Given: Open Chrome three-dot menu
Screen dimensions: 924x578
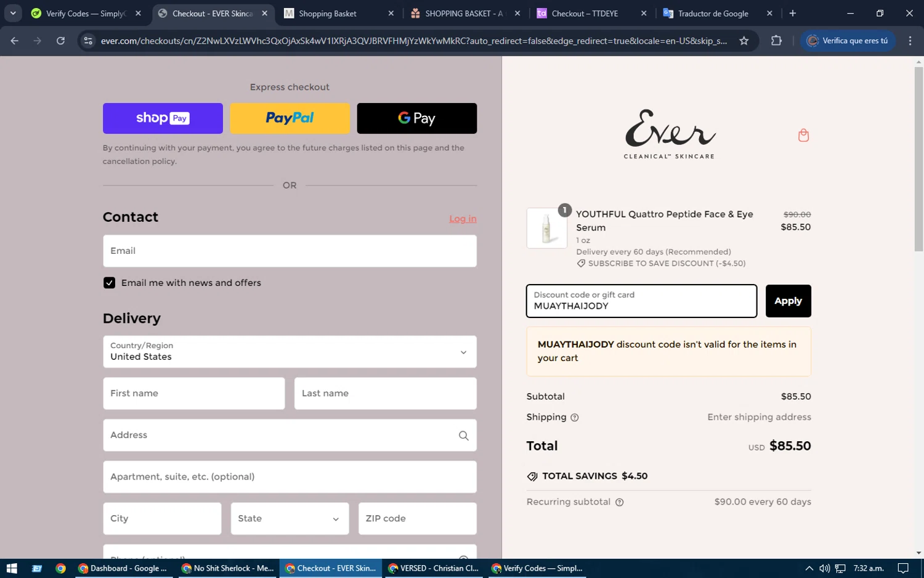Looking at the screenshot, I should coord(910,41).
